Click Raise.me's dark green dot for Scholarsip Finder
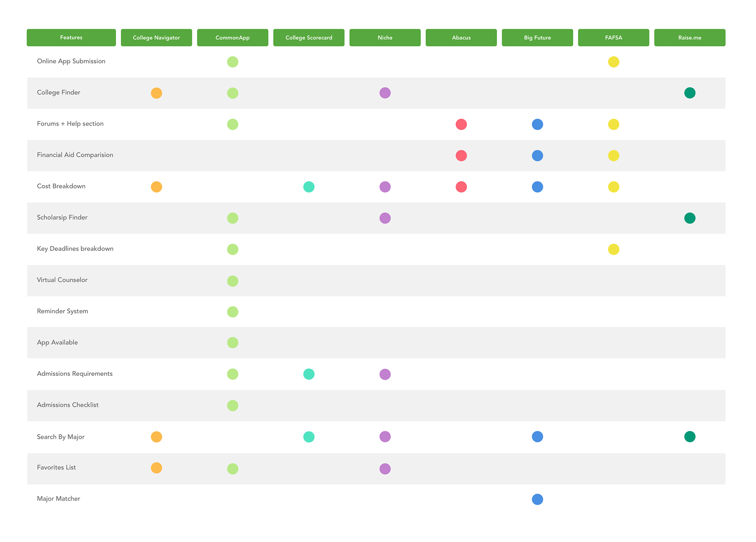The image size is (756, 542). coord(690,218)
